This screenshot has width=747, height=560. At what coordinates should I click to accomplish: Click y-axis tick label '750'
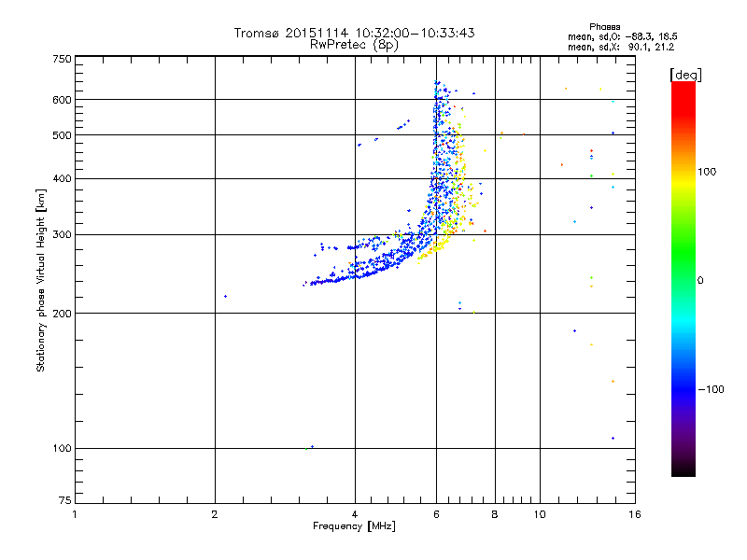[63, 59]
